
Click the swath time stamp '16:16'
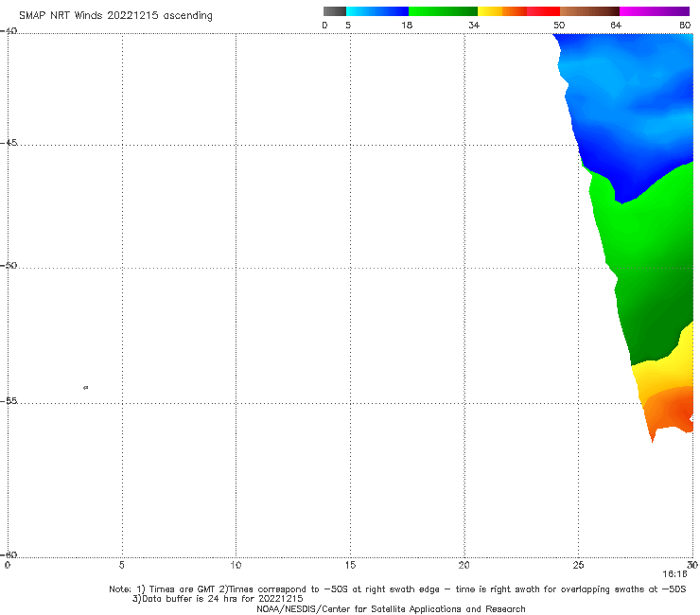675,574
